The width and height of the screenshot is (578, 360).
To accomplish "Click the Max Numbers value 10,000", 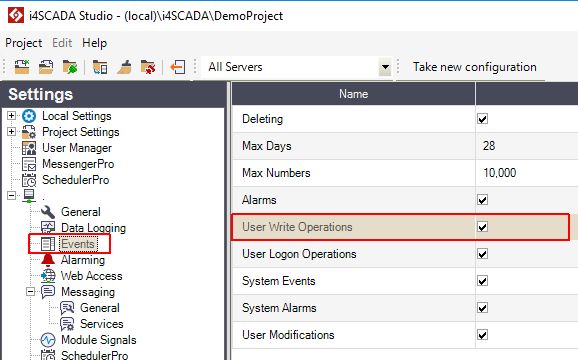I will point(499,173).
